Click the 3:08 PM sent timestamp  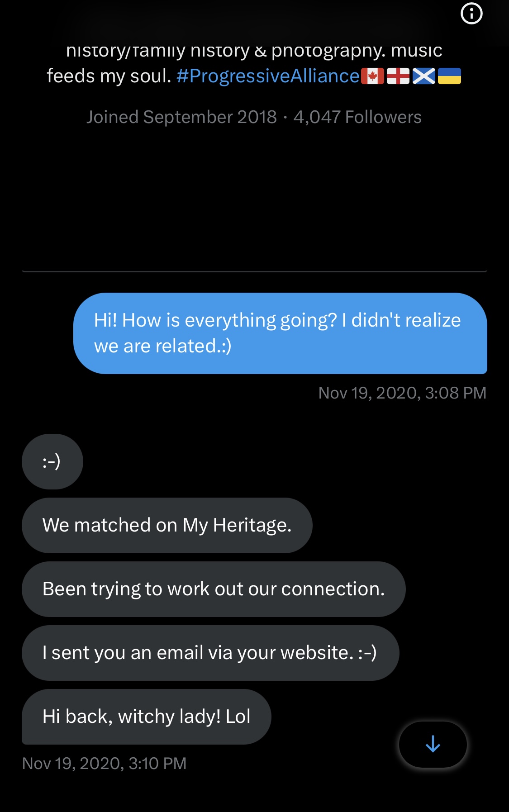(402, 393)
